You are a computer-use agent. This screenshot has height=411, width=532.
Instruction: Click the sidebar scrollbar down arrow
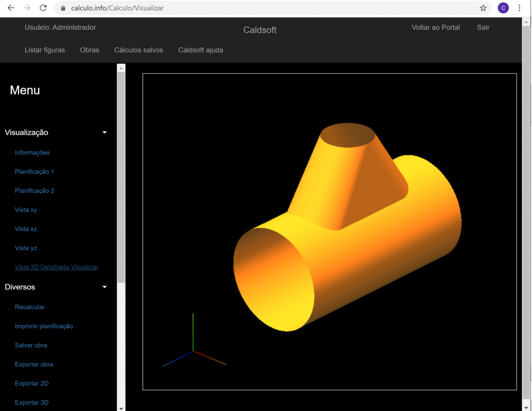point(121,408)
